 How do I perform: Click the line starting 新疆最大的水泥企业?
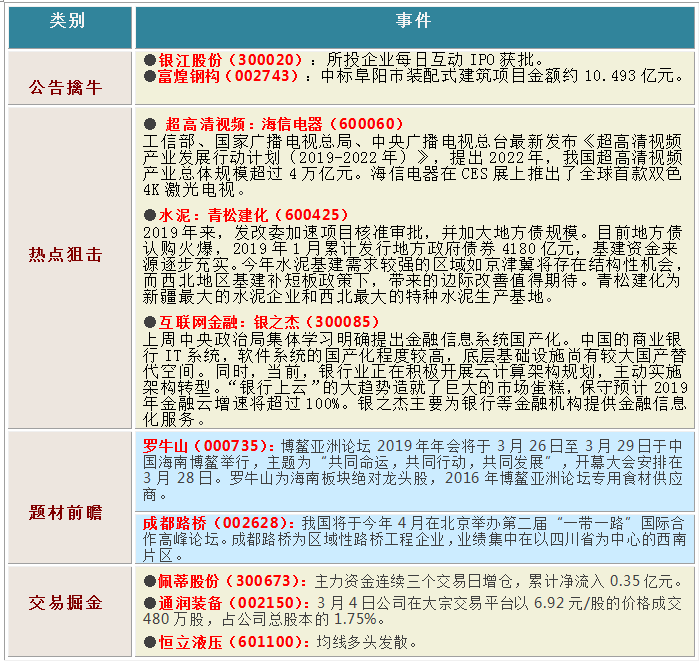tap(348, 297)
